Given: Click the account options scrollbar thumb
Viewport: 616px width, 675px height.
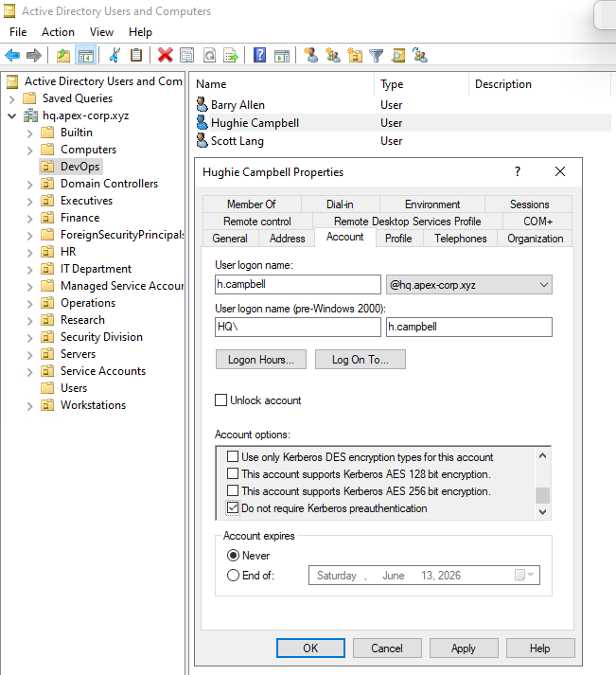Looking at the screenshot, I should (542, 495).
